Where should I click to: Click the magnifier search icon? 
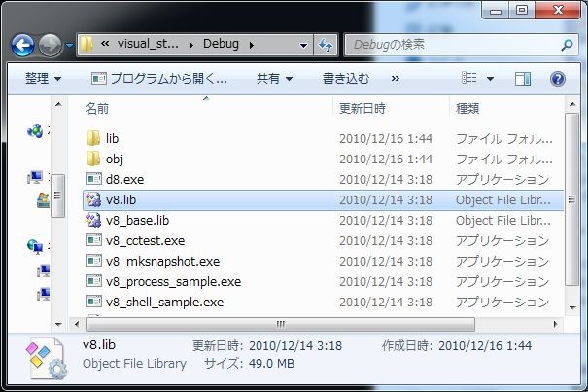click(x=567, y=45)
